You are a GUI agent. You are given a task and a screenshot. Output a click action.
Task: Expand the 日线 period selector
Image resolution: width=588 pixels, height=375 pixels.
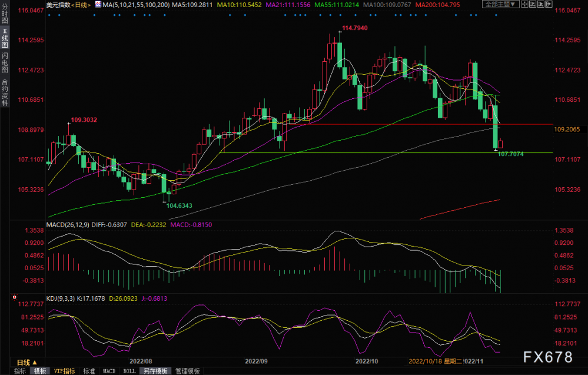(x=26, y=362)
